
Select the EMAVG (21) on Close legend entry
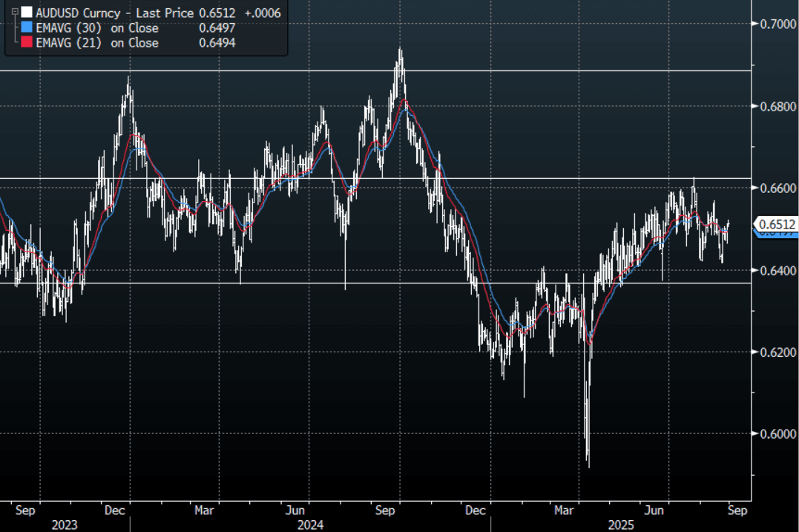(x=96, y=42)
